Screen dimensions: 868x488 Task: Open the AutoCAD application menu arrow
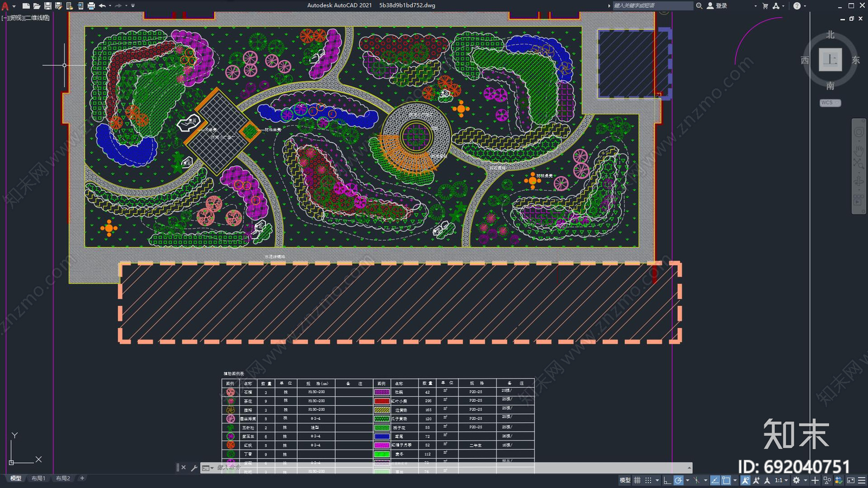14,6
